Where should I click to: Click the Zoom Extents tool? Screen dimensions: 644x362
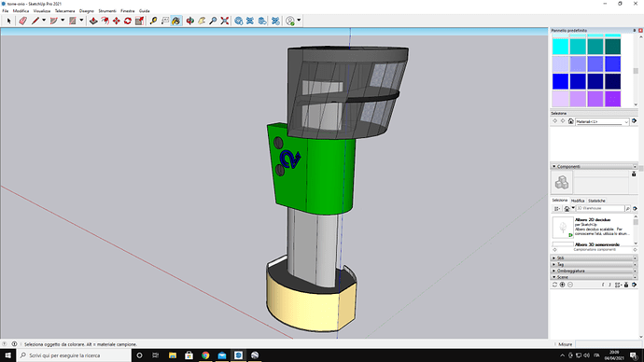pos(225,21)
